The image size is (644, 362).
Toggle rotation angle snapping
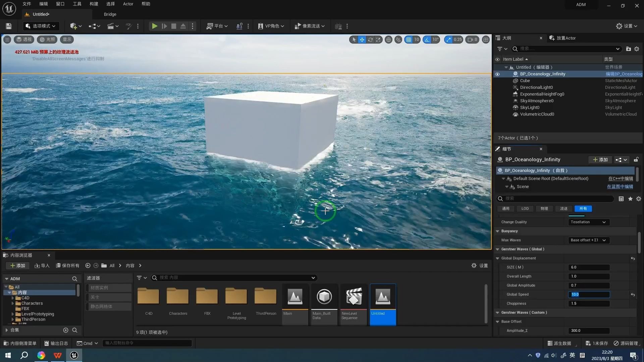point(427,40)
